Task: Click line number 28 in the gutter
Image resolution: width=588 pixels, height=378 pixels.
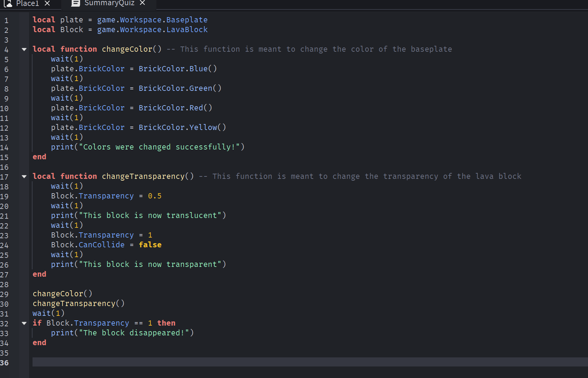Action: point(4,284)
